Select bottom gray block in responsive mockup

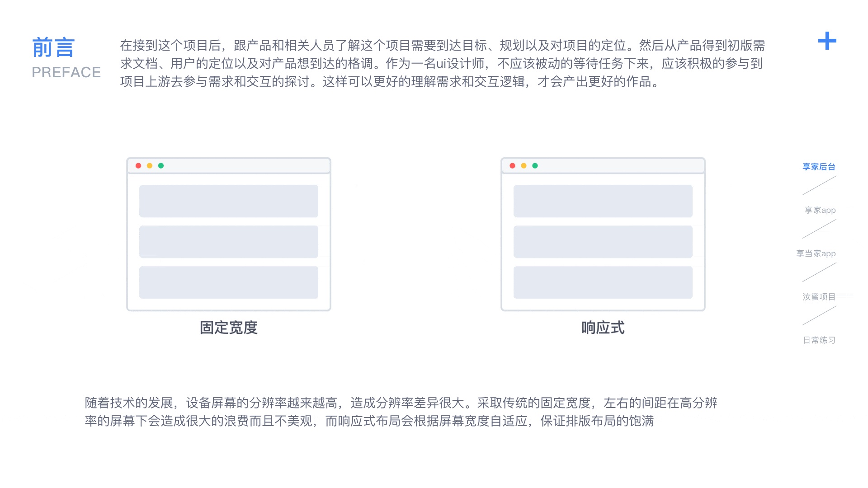pos(603,282)
